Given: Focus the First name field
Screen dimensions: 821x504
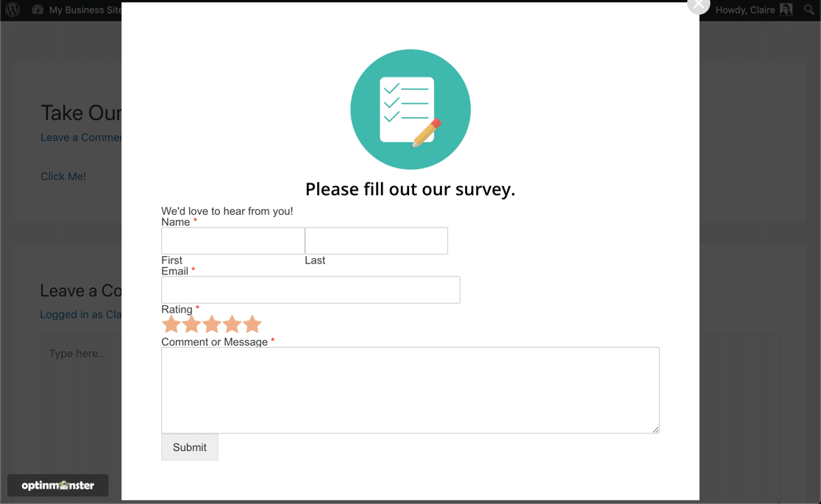Looking at the screenshot, I should [232, 241].
